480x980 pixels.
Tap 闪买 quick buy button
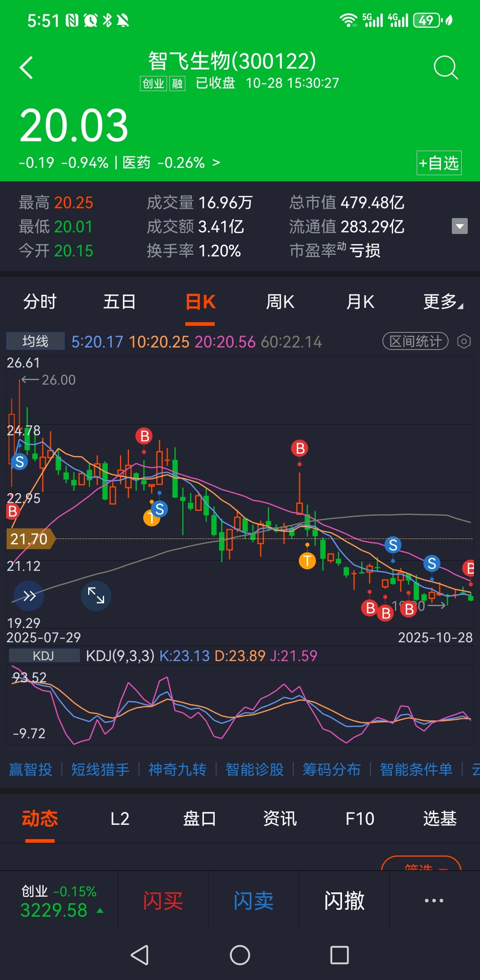click(x=163, y=901)
